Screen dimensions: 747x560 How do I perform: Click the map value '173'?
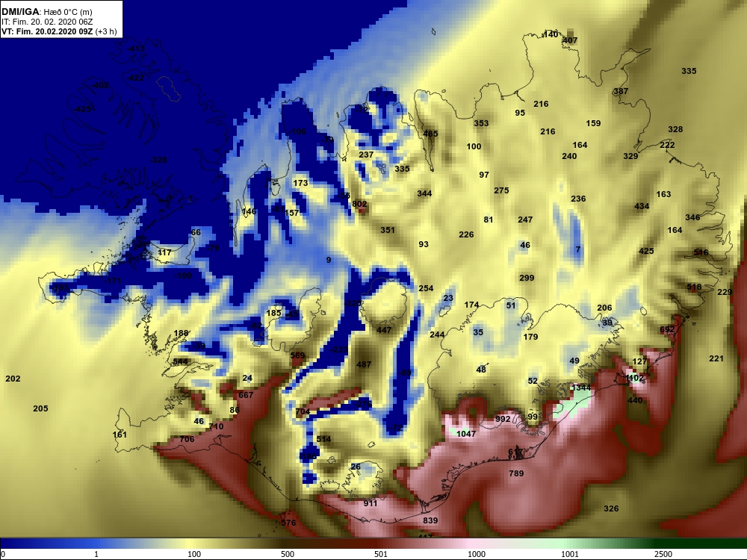pyautogui.click(x=300, y=184)
